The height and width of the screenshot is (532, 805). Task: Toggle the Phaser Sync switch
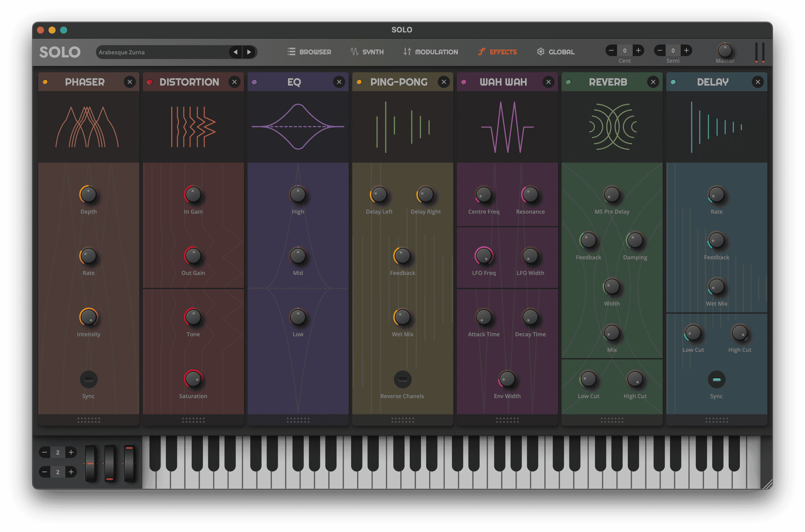(88, 379)
